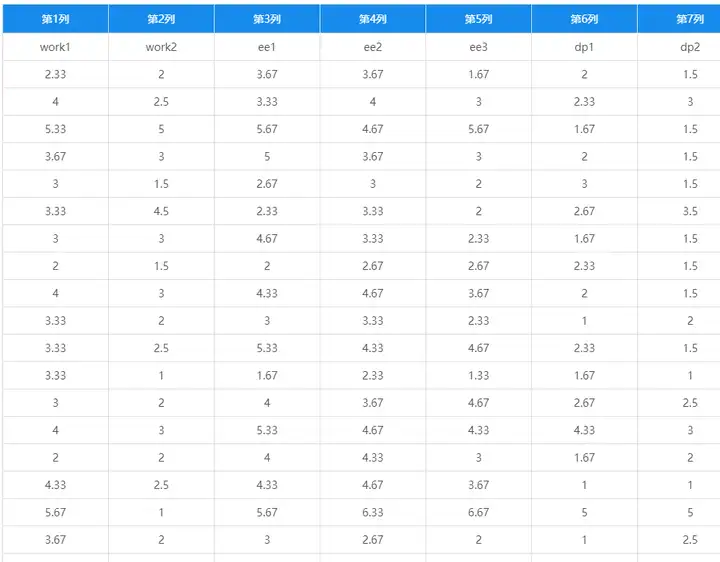Click the 第3列 header cell
This screenshot has width=720, height=562.
tap(267, 19)
